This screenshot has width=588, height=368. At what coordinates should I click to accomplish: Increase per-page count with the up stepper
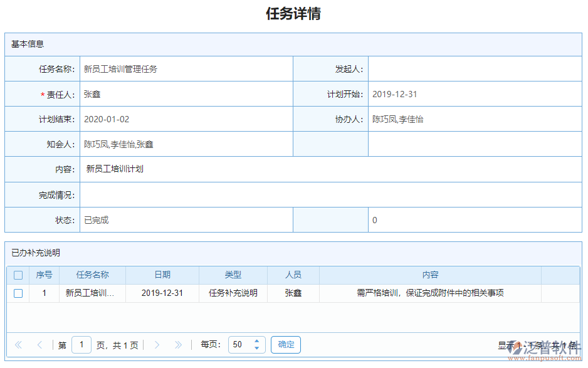click(256, 341)
